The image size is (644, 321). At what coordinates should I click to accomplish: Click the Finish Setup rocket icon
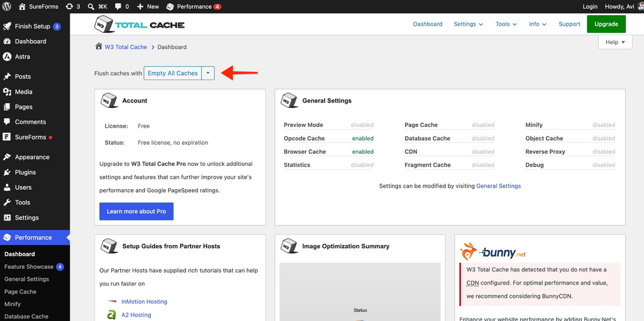7,26
